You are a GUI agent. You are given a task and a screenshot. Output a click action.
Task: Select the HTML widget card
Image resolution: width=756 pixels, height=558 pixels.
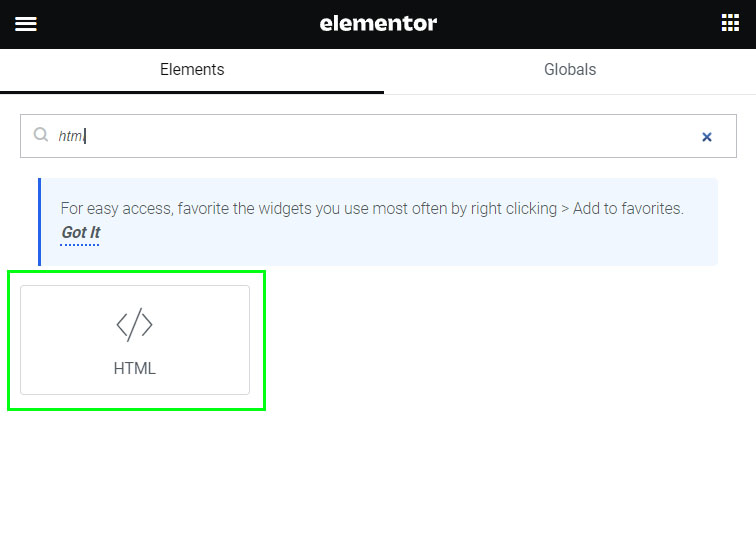pyautogui.click(x=135, y=340)
